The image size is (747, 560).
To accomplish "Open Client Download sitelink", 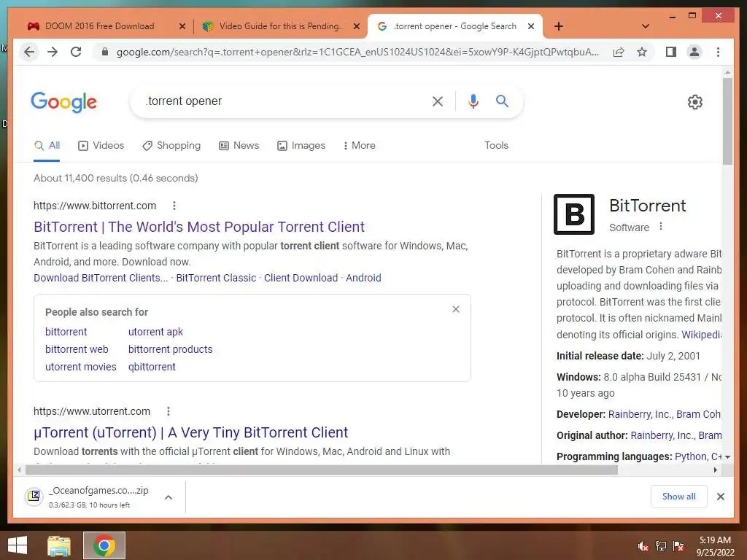I will point(301,278).
